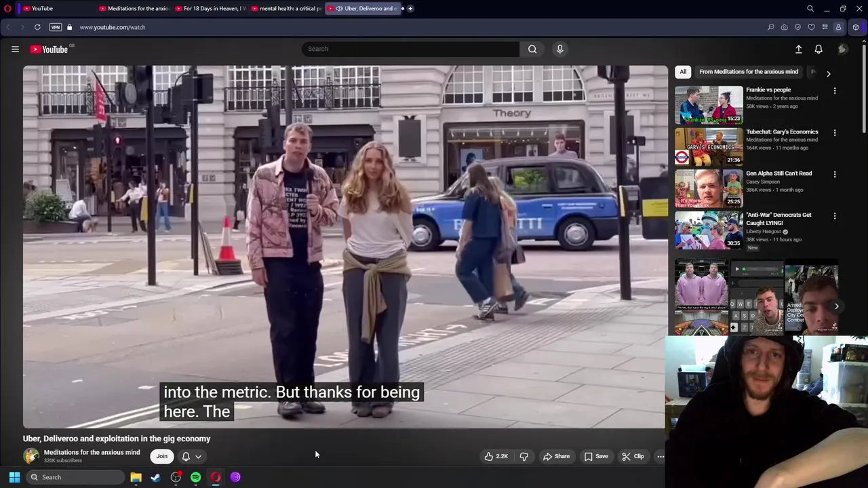
Task: Open the Opera main menu icon
Action: [x=7, y=9]
